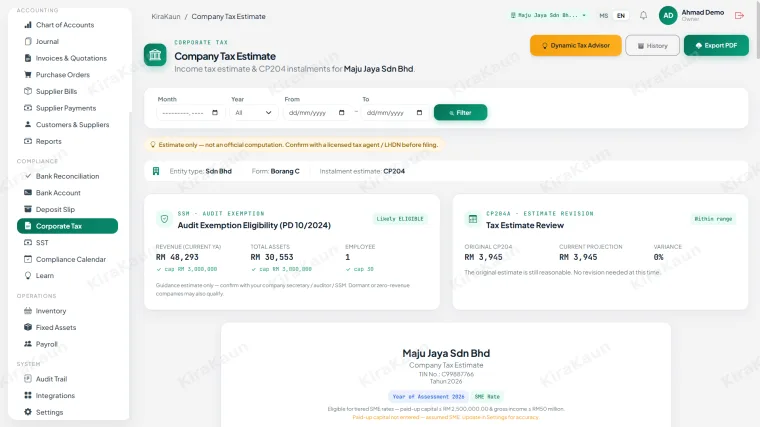Expand the Year dropdown set to All
This screenshot has height=427, width=760.
[x=253, y=112]
